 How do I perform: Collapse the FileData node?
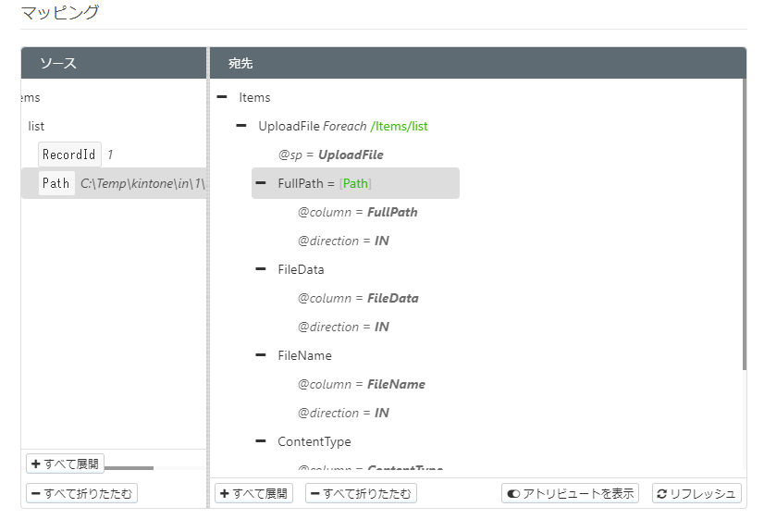pos(261,269)
